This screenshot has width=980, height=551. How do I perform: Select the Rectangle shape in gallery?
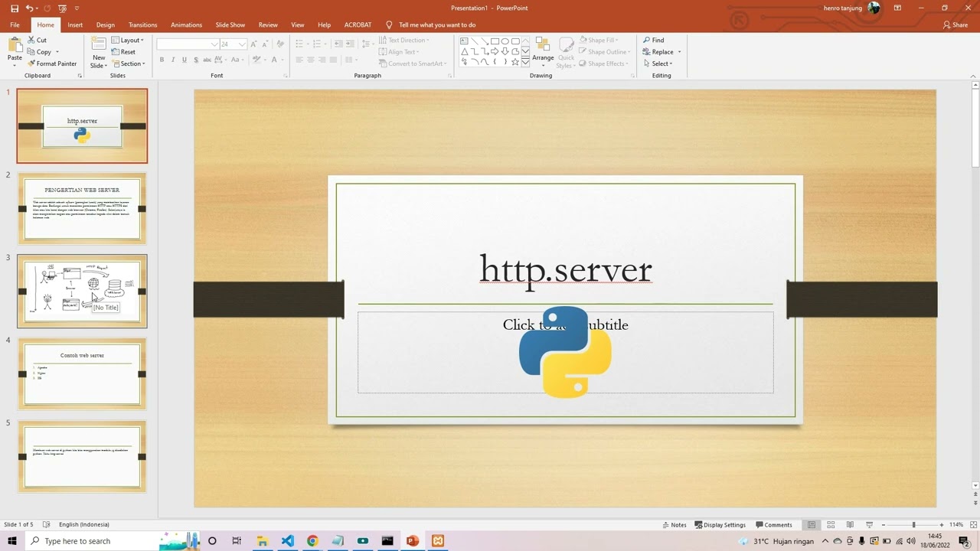pos(495,41)
